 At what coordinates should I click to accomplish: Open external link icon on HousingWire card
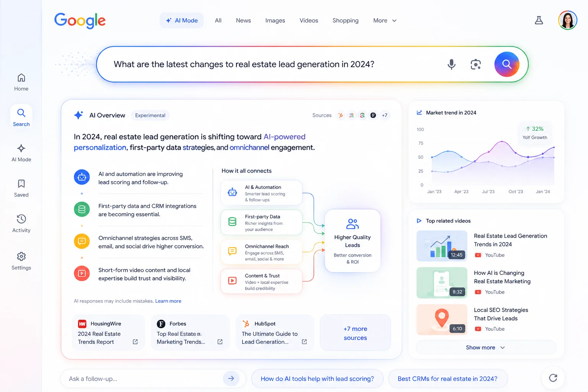click(135, 342)
